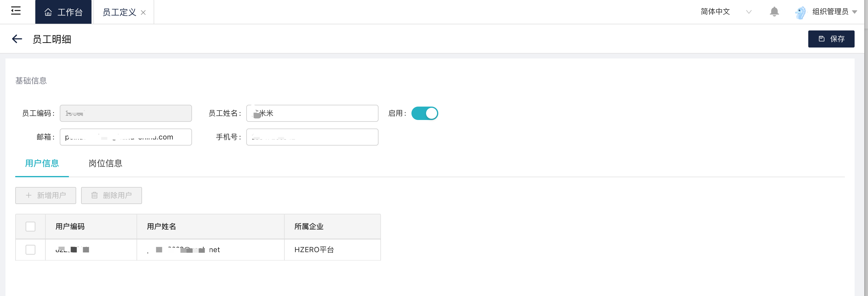
Task: Click the disabled 员工编码 field
Action: 126,113
